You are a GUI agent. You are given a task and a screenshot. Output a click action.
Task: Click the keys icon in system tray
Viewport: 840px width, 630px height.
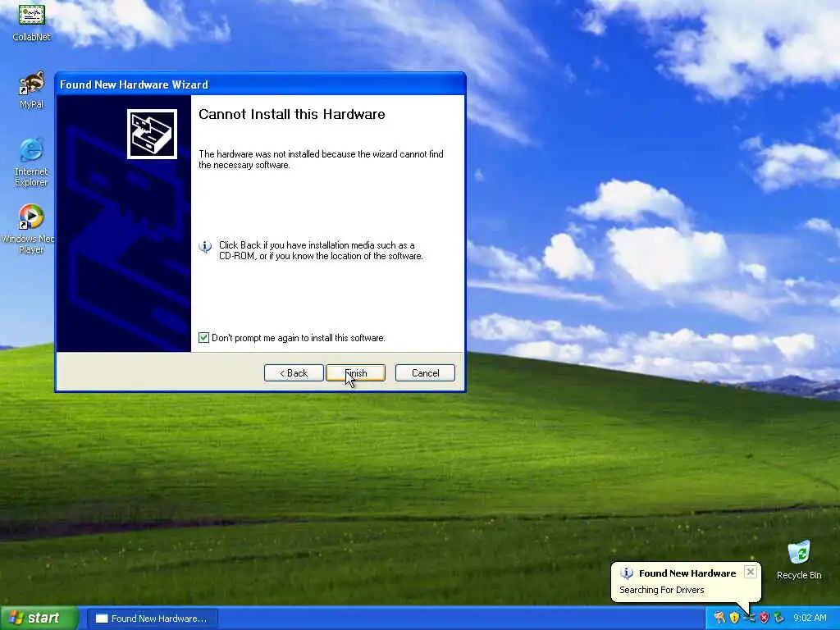[719, 618]
